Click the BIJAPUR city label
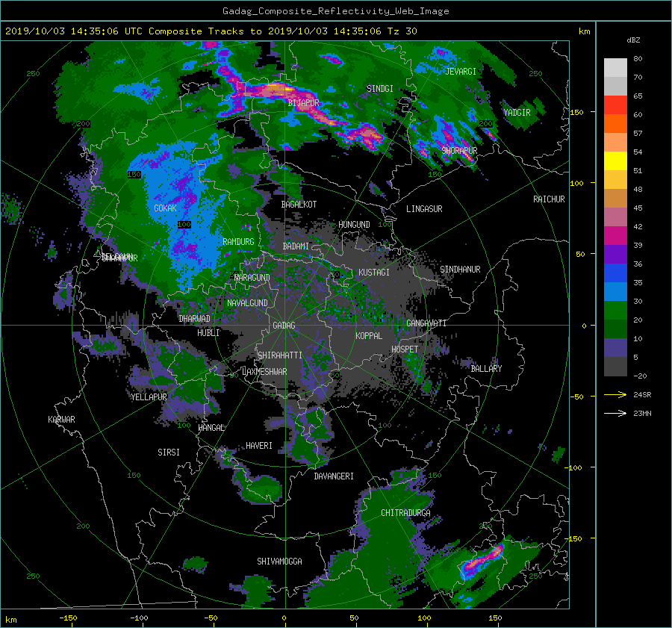672x628 pixels. pos(303,103)
